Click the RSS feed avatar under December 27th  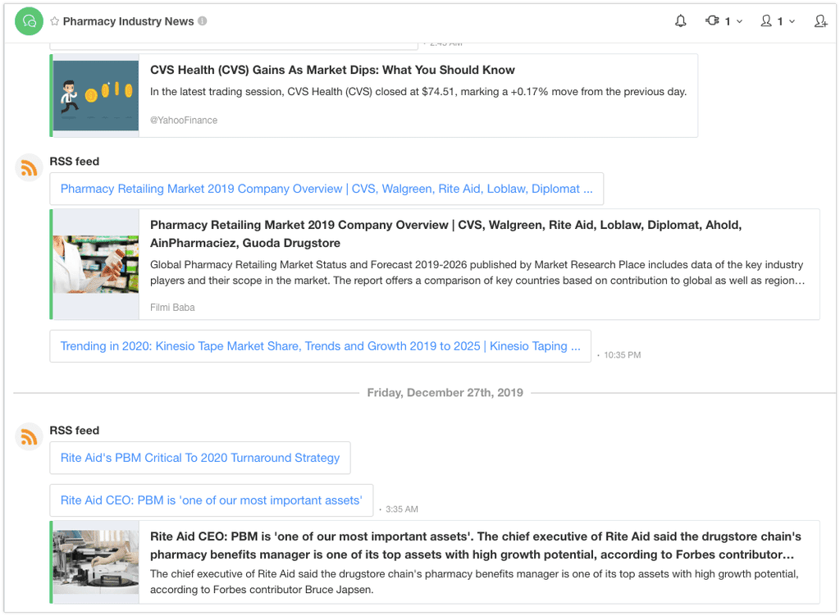point(29,436)
